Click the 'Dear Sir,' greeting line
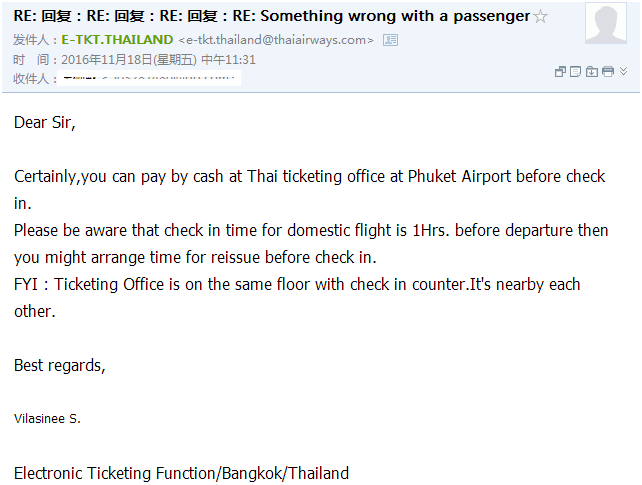 pos(45,123)
